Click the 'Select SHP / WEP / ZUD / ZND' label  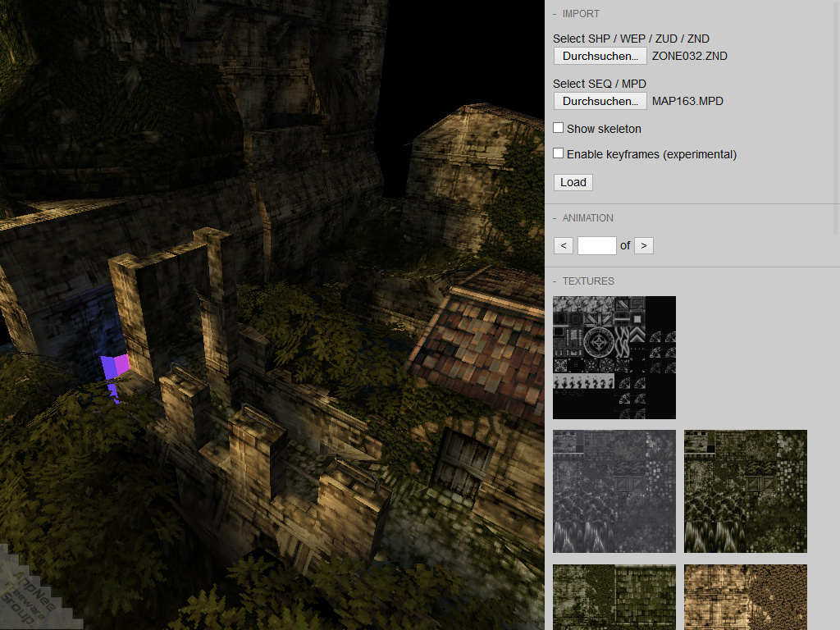point(631,39)
